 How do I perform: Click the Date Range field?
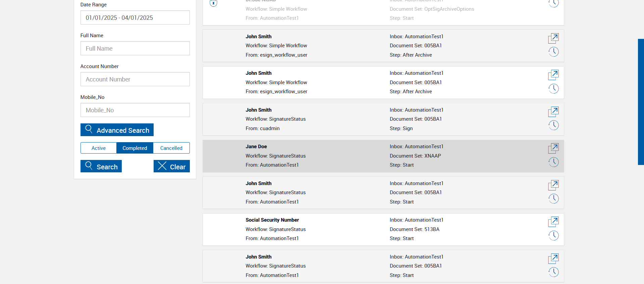pyautogui.click(x=135, y=18)
